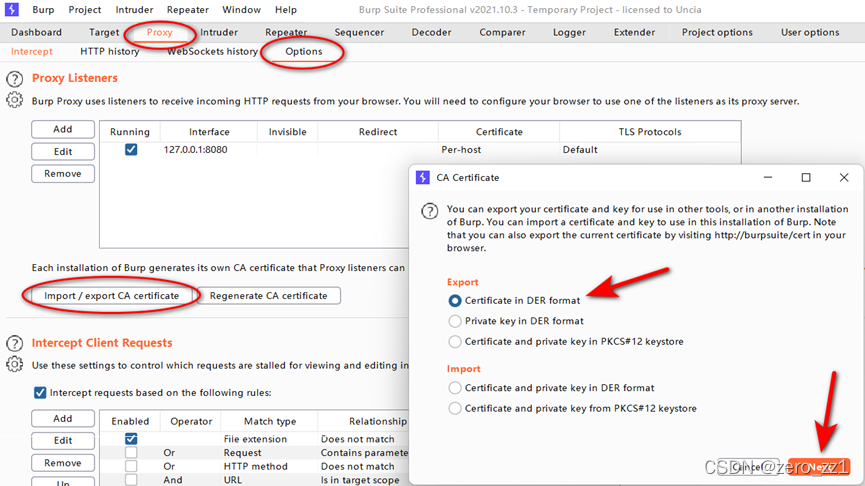Switch to the Repeater tab
865x486 pixels.
(x=286, y=32)
